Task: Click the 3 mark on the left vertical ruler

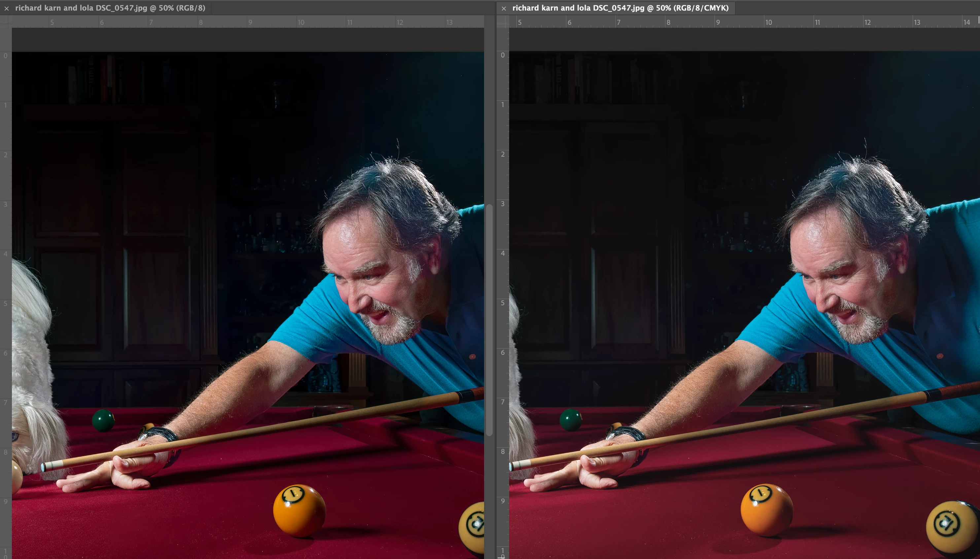Action: [5, 204]
